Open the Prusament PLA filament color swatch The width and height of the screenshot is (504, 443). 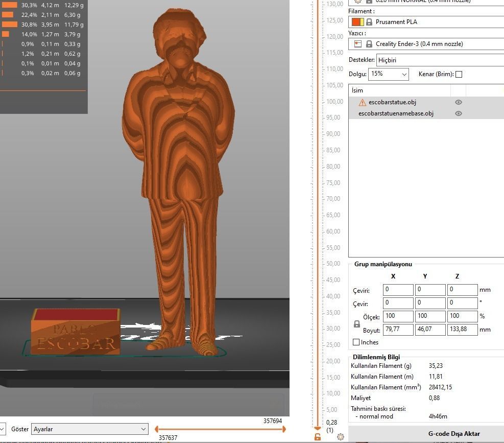click(x=357, y=22)
